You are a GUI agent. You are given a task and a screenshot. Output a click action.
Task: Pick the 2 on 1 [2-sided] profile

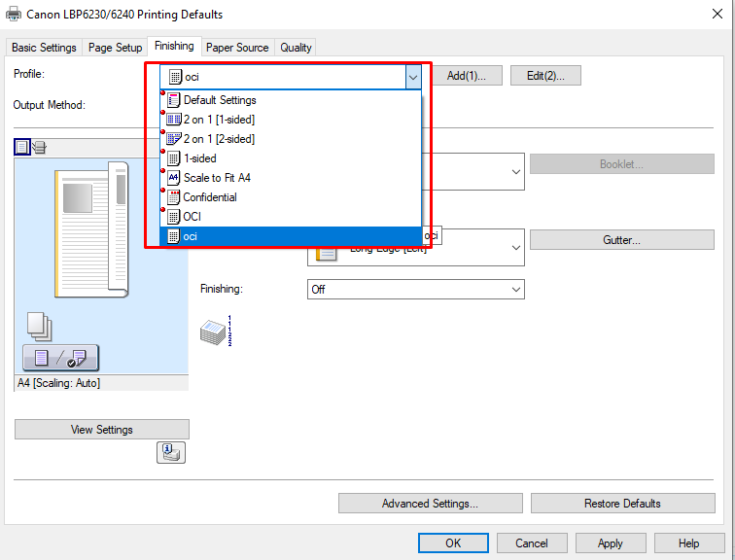(x=290, y=139)
